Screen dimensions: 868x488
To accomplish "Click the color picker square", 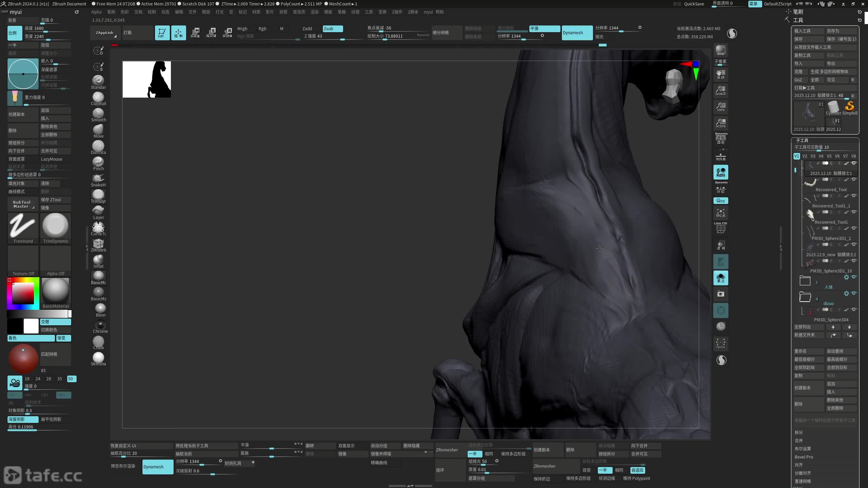I will 23,293.
